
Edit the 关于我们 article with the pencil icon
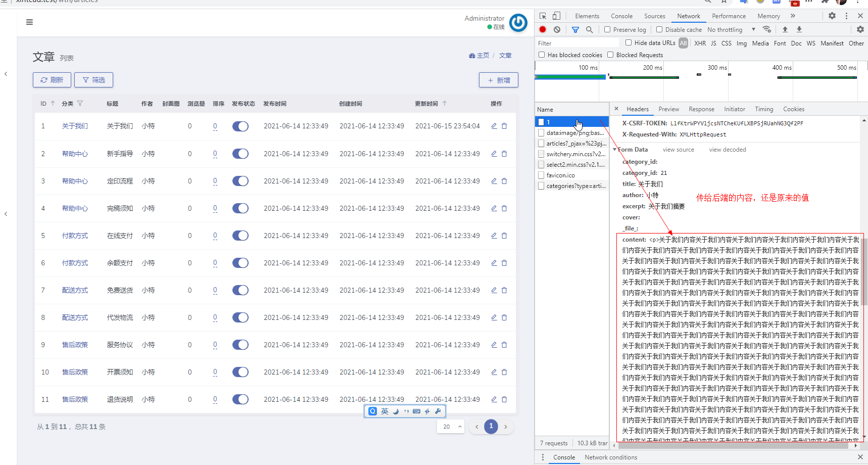pyautogui.click(x=494, y=126)
